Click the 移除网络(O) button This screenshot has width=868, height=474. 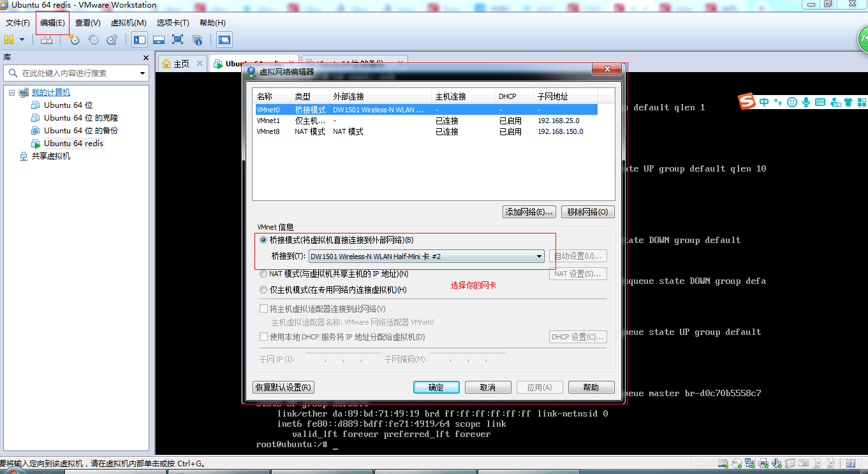tap(587, 212)
